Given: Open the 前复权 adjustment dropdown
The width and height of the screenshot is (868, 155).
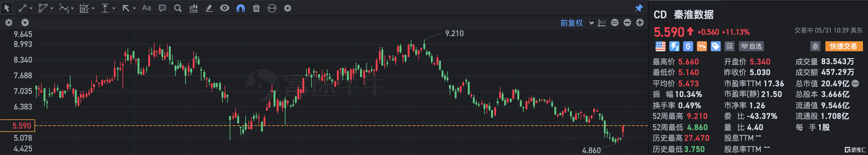Looking at the screenshot, I should (577, 23).
